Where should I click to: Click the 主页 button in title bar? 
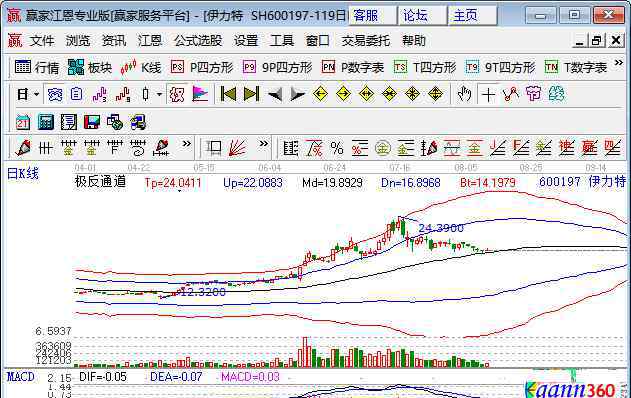click(472, 16)
